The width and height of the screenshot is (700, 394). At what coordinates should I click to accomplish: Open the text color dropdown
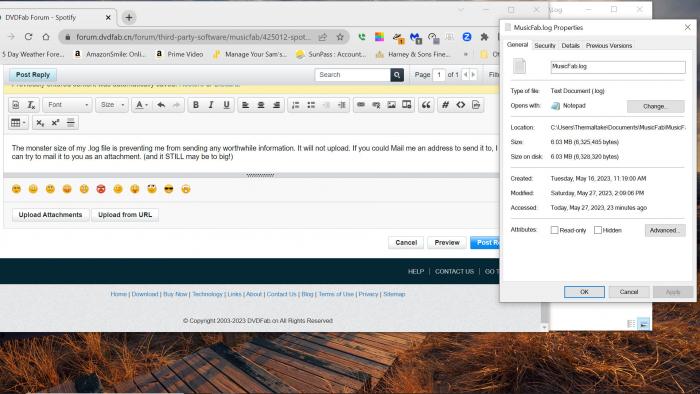pyautogui.click(x=142, y=105)
